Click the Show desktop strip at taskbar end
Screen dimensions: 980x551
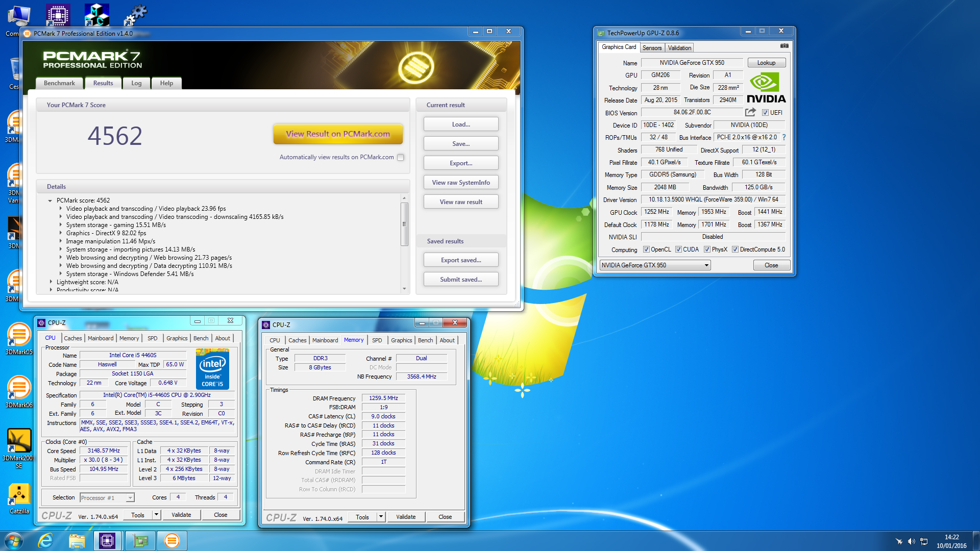(x=976, y=541)
